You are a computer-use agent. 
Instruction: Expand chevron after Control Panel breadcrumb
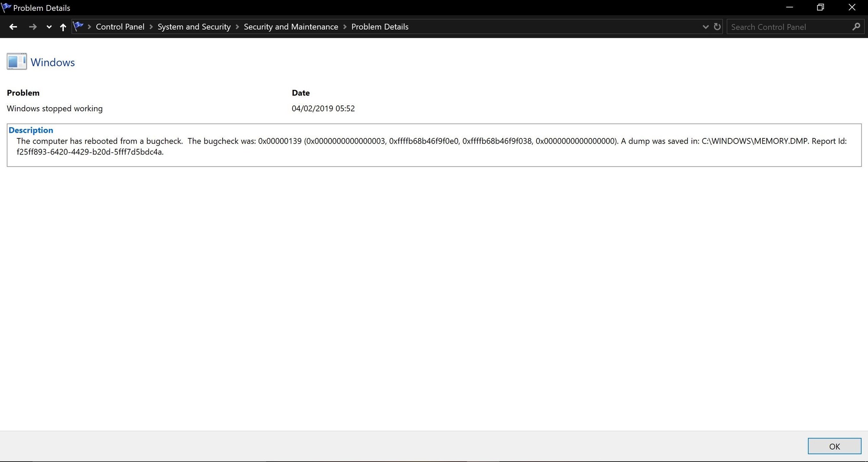[151, 27]
